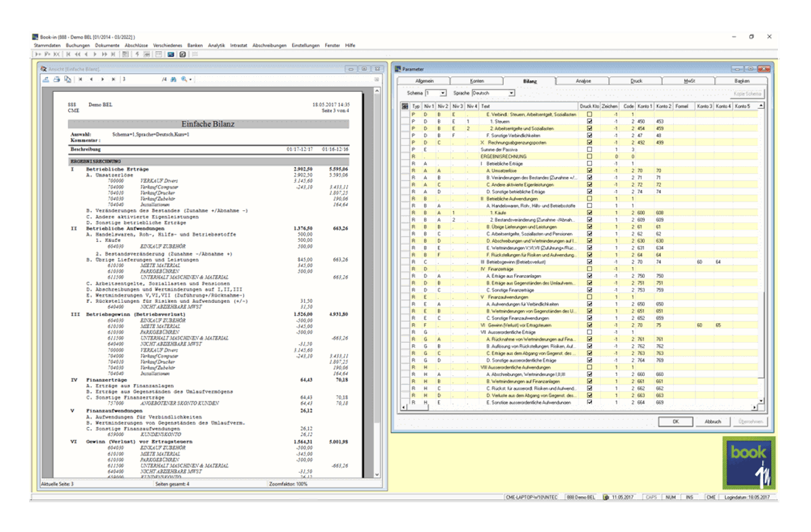This screenshot has height=532, width=811.
Task: Click next record arrow in main toolbar
Action: [95, 54]
